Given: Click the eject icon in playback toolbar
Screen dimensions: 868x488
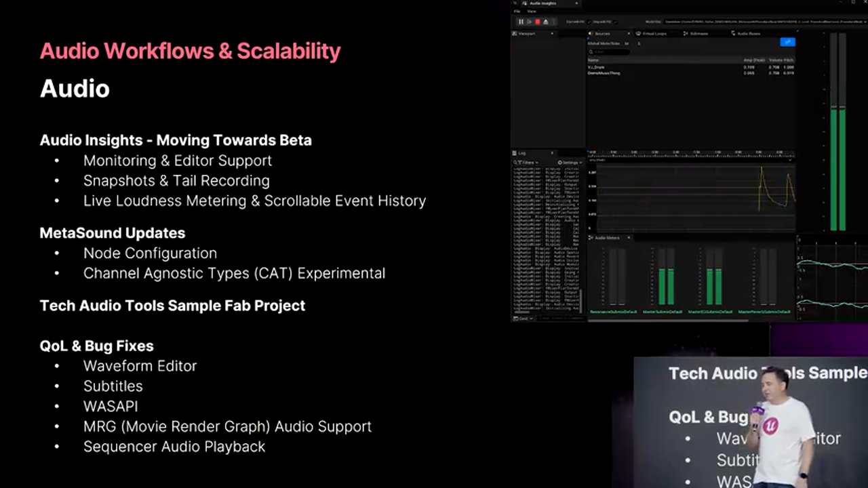Looking at the screenshot, I should coord(546,22).
